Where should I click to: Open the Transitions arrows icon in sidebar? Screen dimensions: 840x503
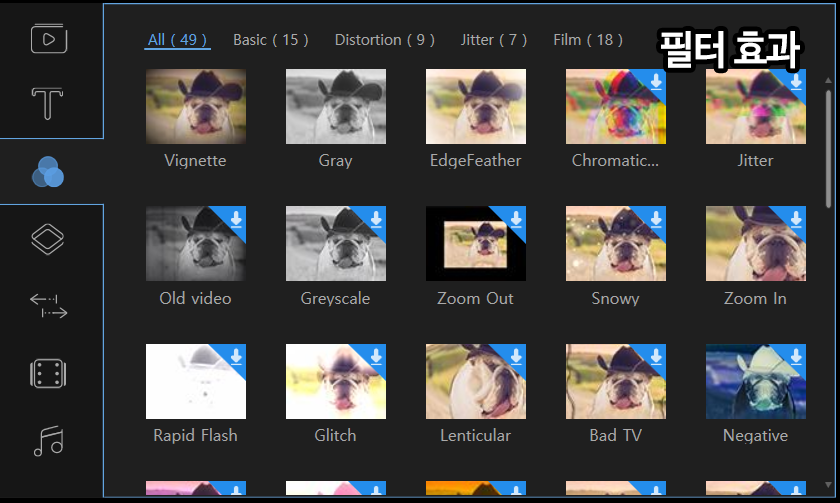pyautogui.click(x=48, y=305)
